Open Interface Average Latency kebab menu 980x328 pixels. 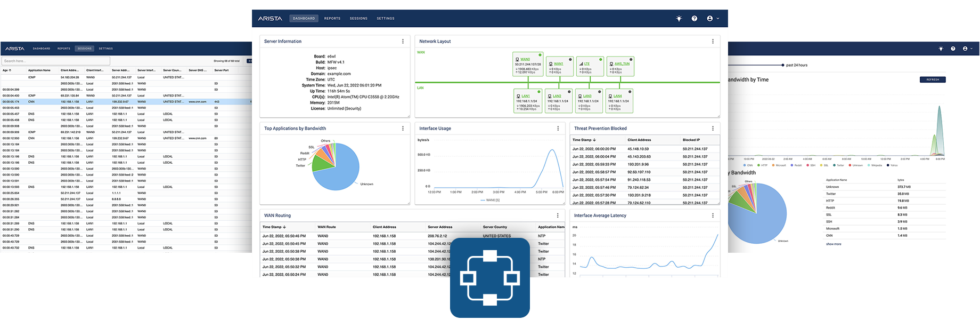click(713, 215)
